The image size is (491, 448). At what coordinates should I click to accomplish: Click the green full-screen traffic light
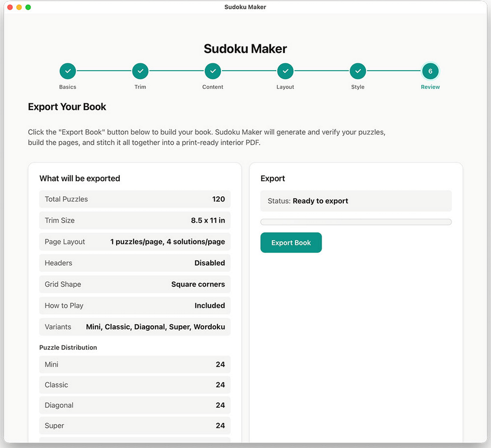pyautogui.click(x=28, y=7)
